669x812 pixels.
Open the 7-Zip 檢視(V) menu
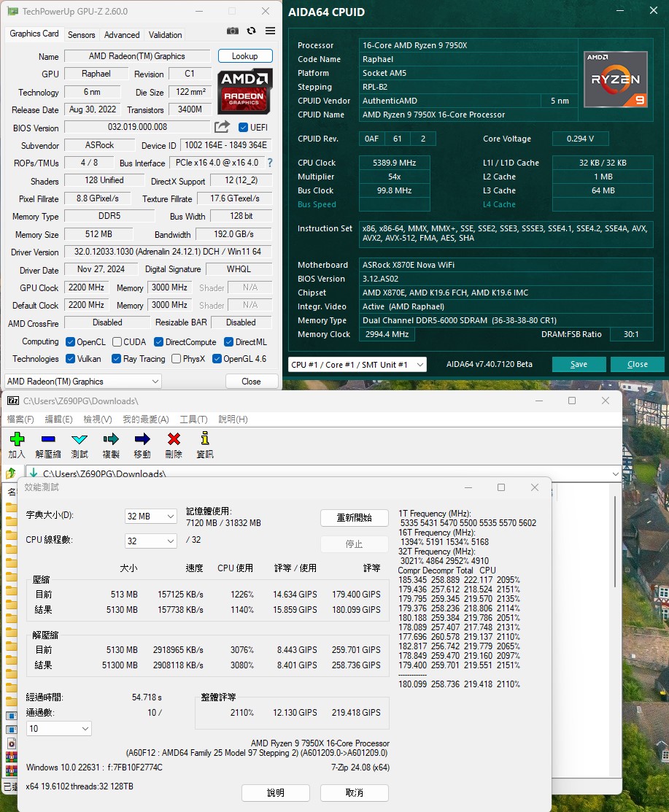(97, 419)
